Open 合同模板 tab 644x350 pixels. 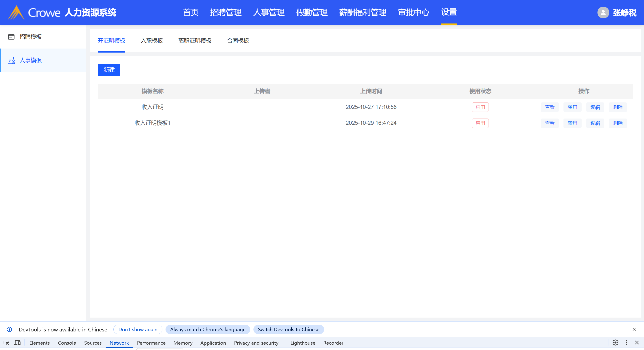[x=238, y=40]
